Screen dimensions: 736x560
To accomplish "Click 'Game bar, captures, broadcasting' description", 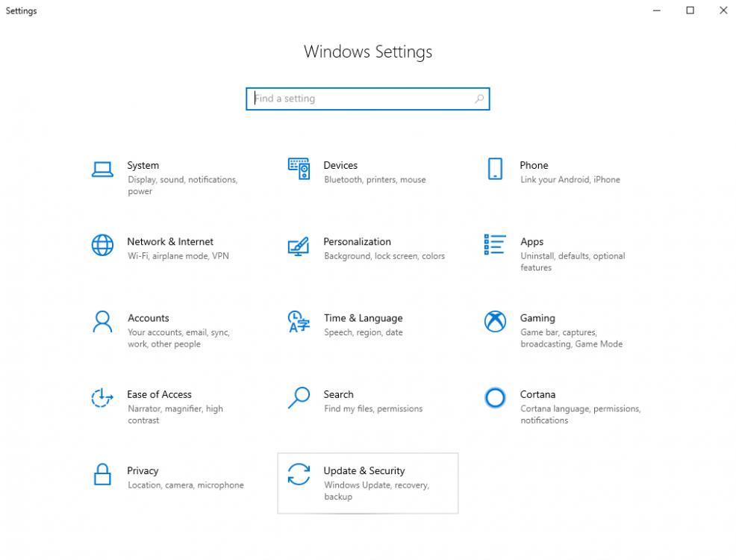I will pyautogui.click(x=571, y=338).
